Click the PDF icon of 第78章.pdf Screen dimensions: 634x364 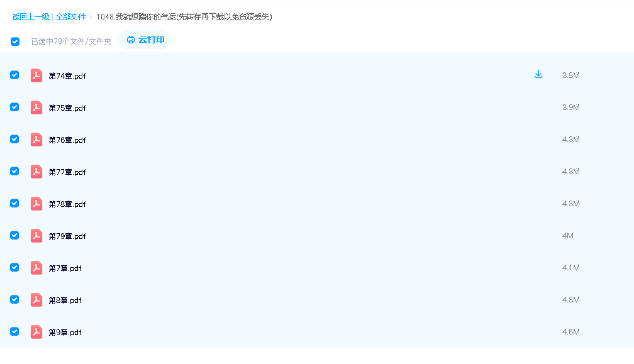[36, 204]
